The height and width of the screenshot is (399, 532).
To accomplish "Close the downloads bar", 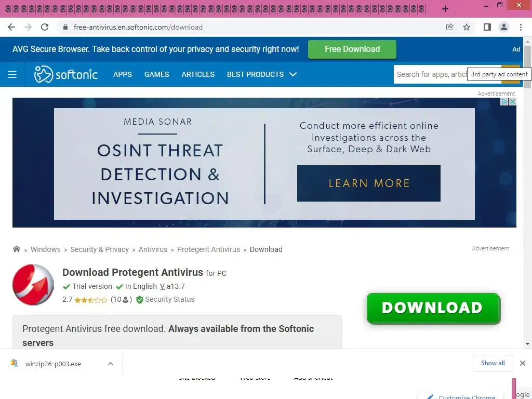I will click(x=523, y=363).
